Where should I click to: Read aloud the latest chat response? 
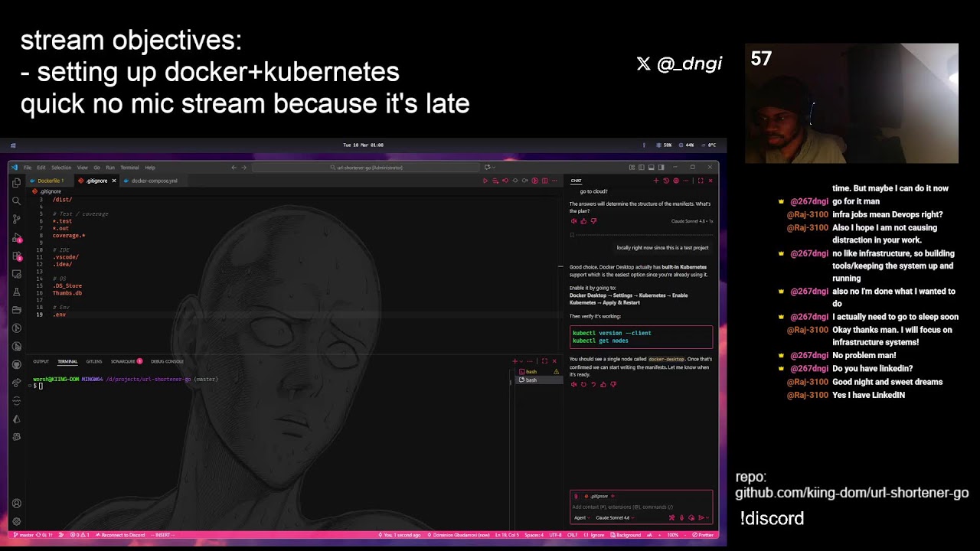pyautogui.click(x=573, y=384)
